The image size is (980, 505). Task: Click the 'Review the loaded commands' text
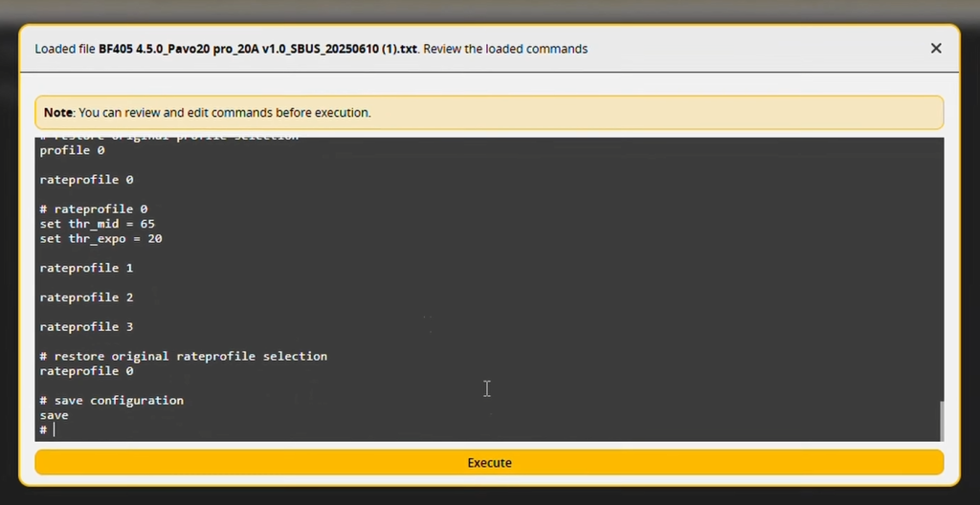[505, 49]
